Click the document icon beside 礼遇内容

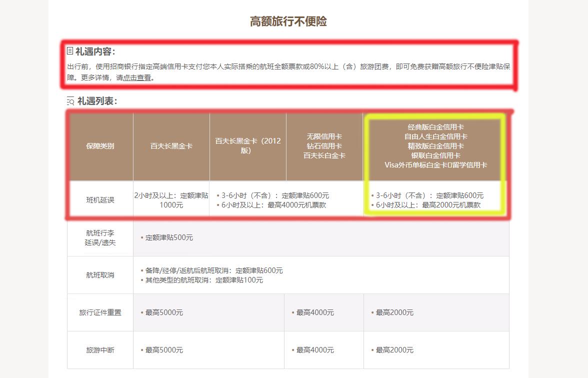point(70,51)
